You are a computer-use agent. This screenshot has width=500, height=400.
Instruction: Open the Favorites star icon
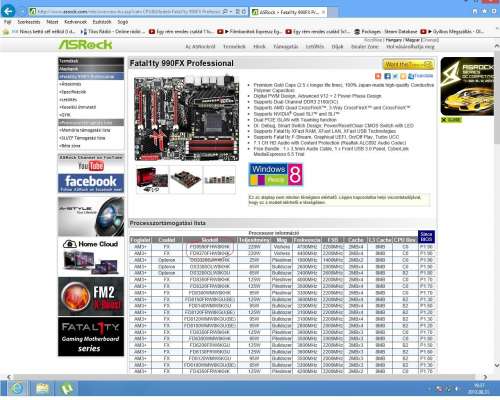484,12
